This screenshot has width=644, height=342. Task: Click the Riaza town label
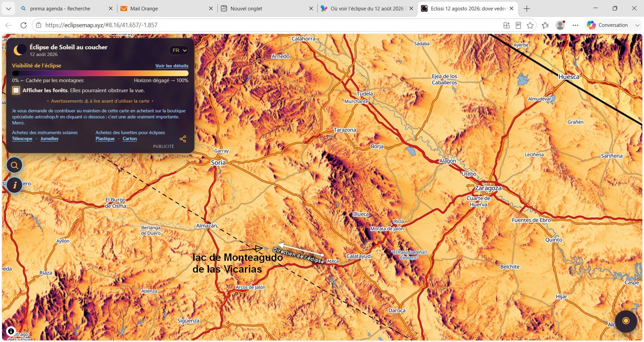click(x=46, y=273)
